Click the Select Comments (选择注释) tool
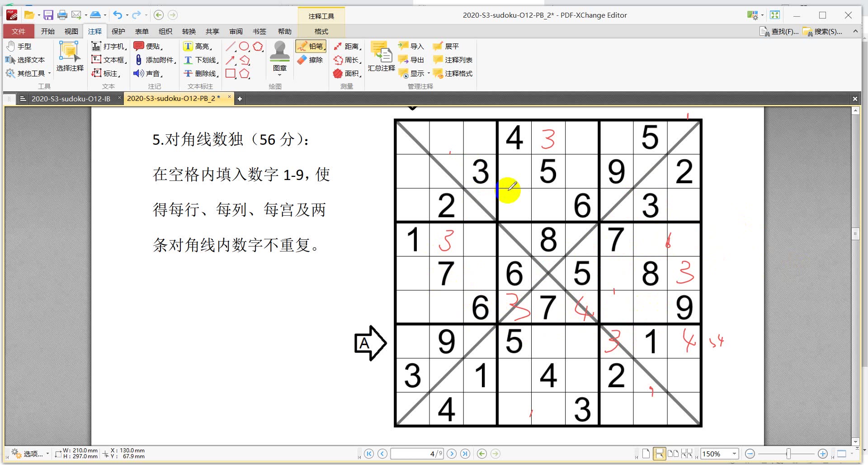The image size is (868, 465). tap(70, 57)
